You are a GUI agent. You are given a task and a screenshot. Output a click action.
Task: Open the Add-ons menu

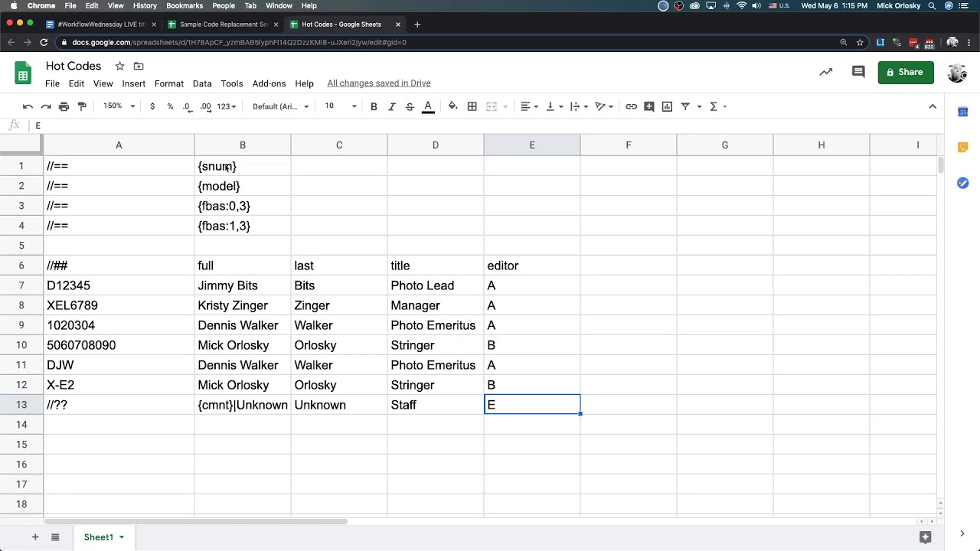pyautogui.click(x=269, y=83)
